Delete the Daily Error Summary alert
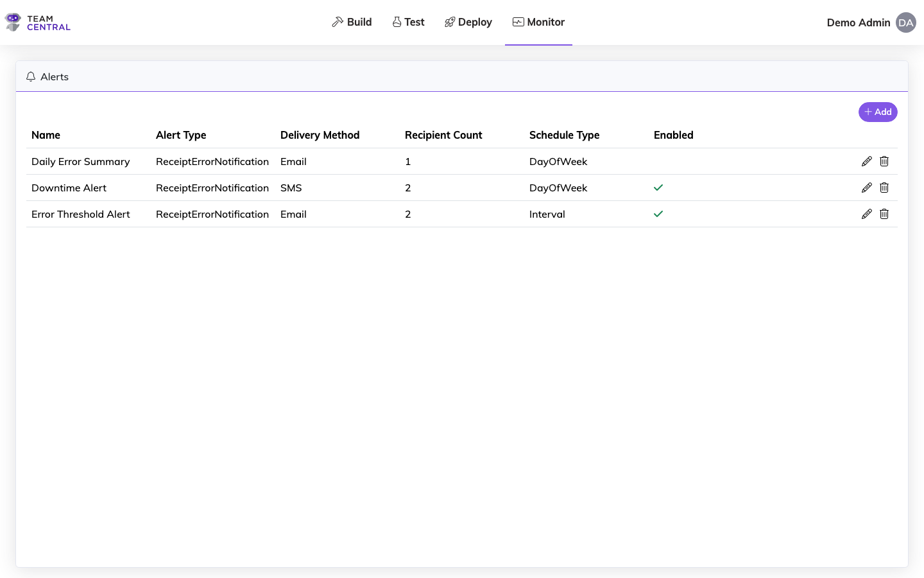Viewport: 924px width, 578px height. click(884, 161)
